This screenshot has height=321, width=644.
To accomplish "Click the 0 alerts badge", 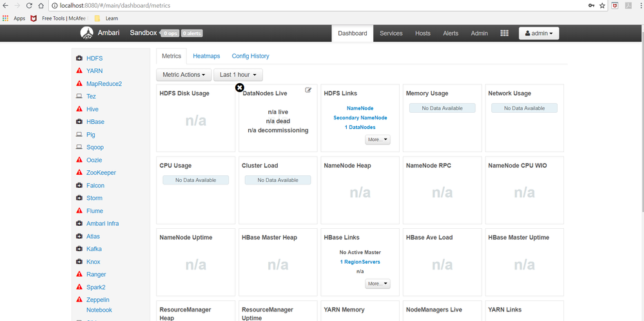I will pyautogui.click(x=192, y=34).
